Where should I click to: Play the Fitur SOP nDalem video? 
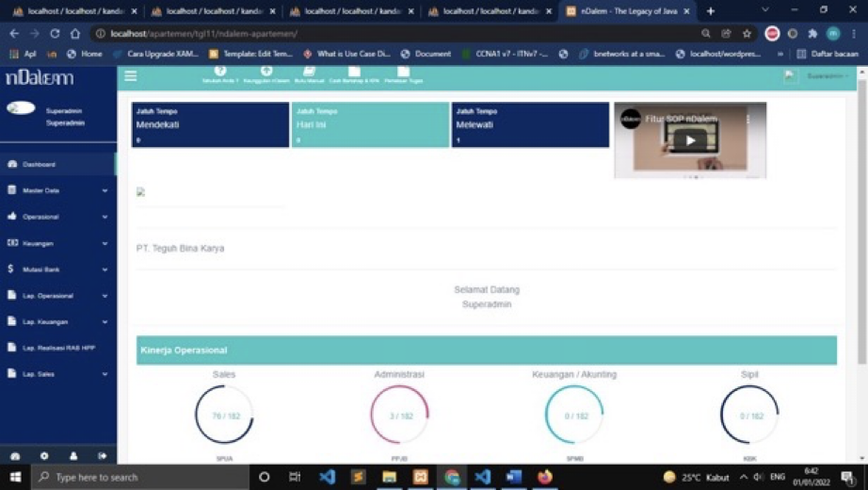coord(690,140)
